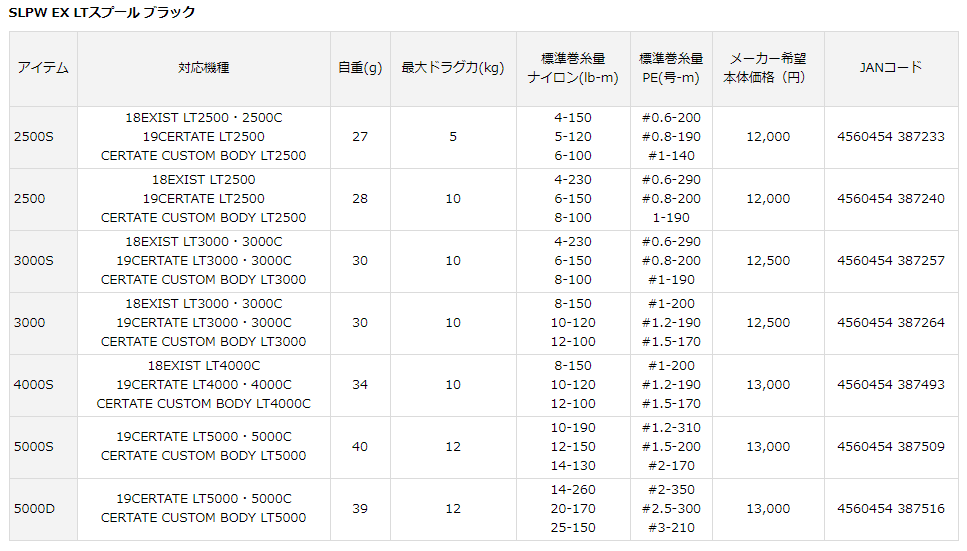
Task: Click nylon capacity 25-150
Action: coord(573,528)
